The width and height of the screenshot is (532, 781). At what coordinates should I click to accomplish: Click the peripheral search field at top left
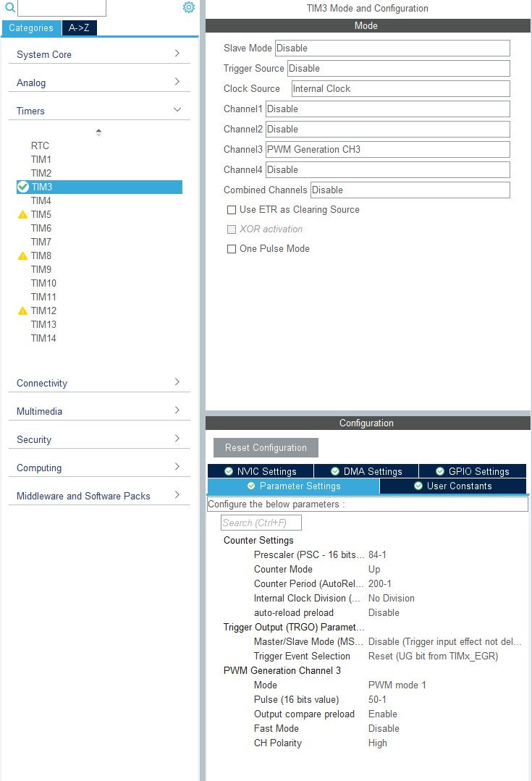pyautogui.click(x=62, y=7)
